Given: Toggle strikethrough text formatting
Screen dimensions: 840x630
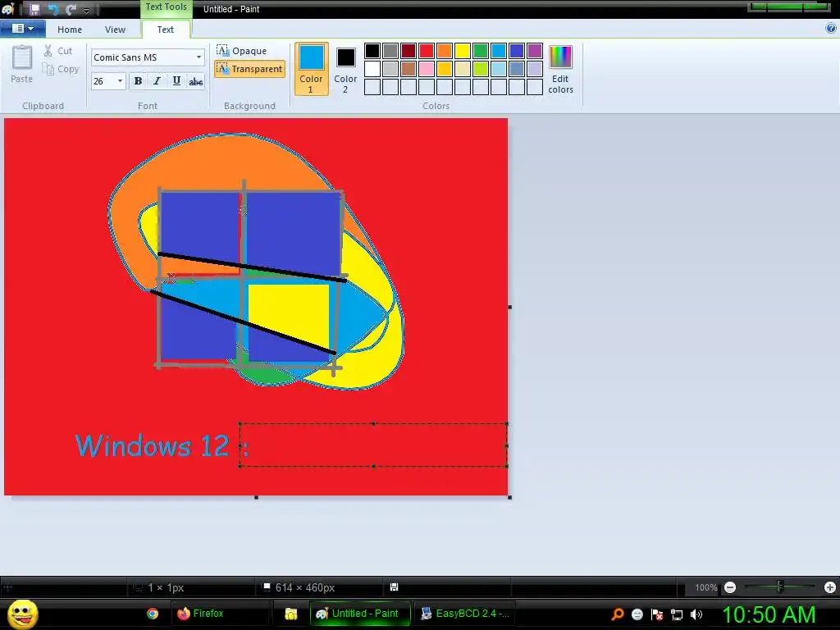Looking at the screenshot, I should click(195, 81).
